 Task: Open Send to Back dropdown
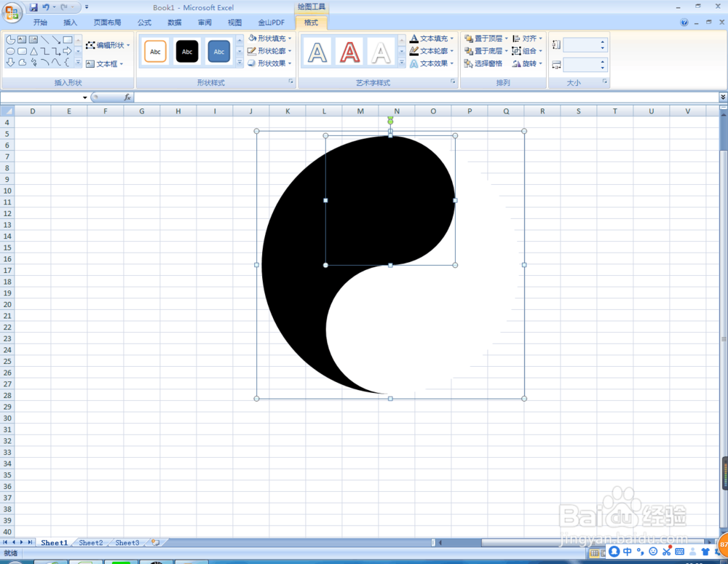[486, 51]
